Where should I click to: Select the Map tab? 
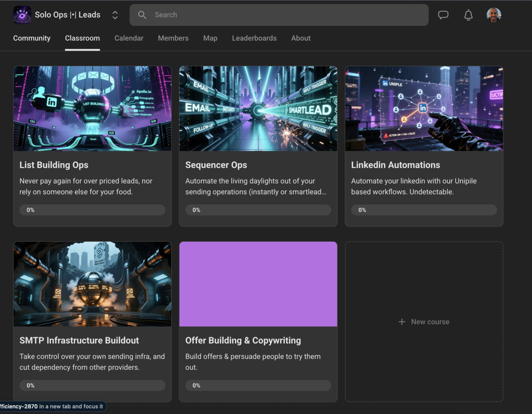point(210,38)
